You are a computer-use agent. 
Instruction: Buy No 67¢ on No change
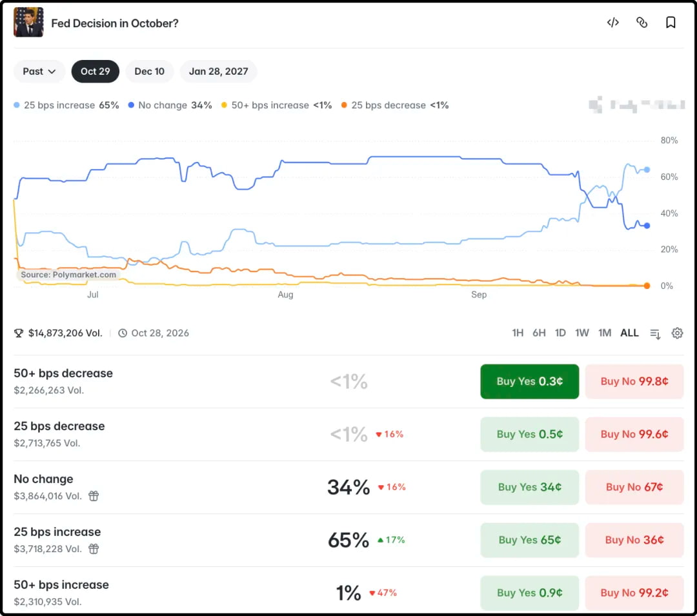tap(634, 487)
